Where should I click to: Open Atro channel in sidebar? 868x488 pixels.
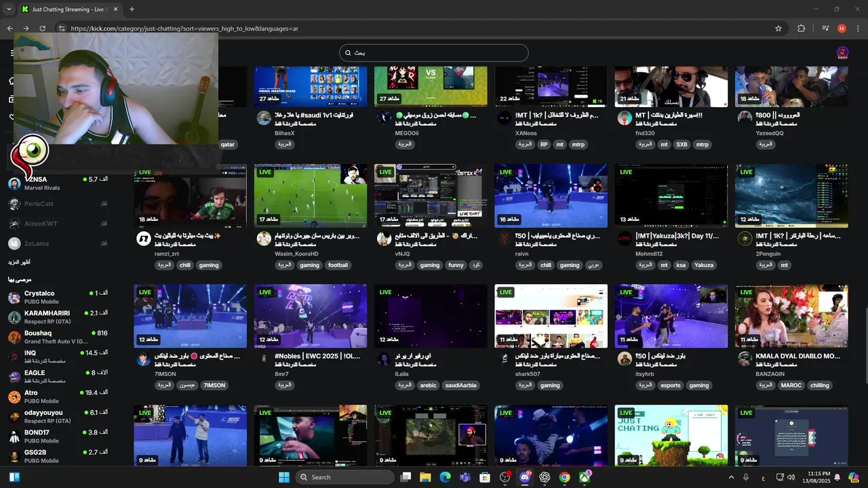click(x=58, y=396)
